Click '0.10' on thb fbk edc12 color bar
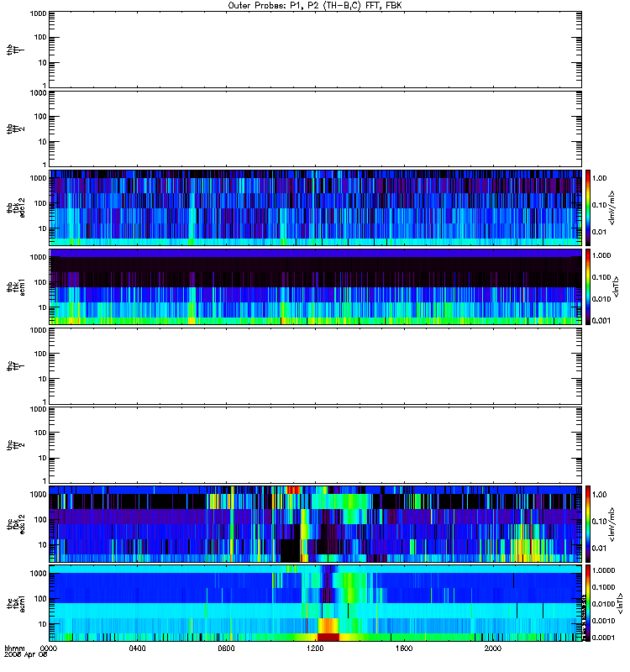630x672 pixels. (x=599, y=205)
